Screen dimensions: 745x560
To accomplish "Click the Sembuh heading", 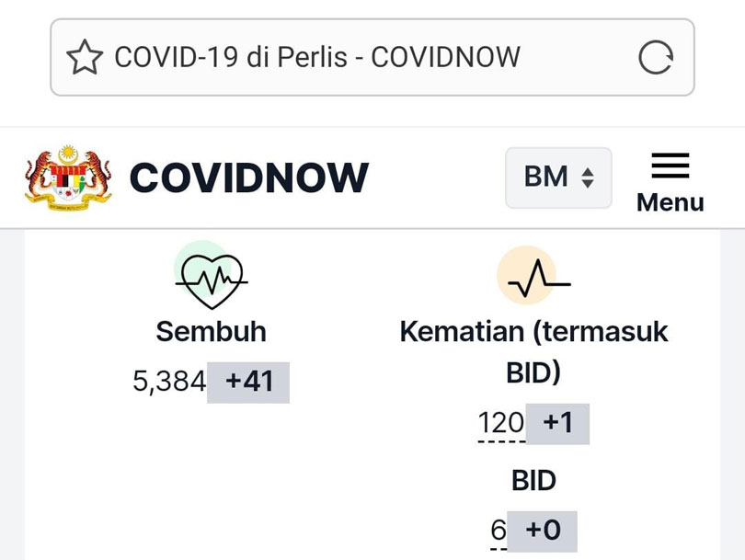I will [x=211, y=331].
